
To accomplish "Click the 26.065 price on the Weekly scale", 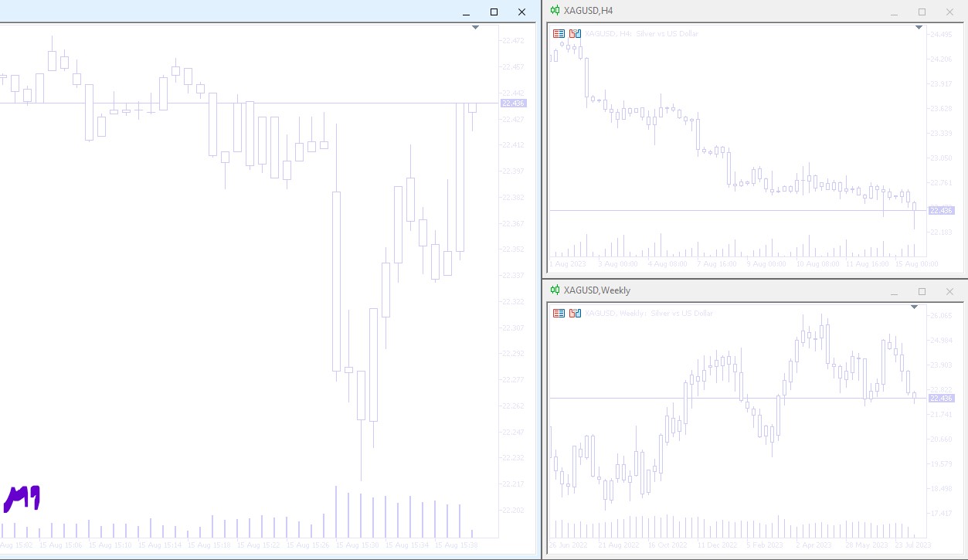I will click(x=941, y=316).
